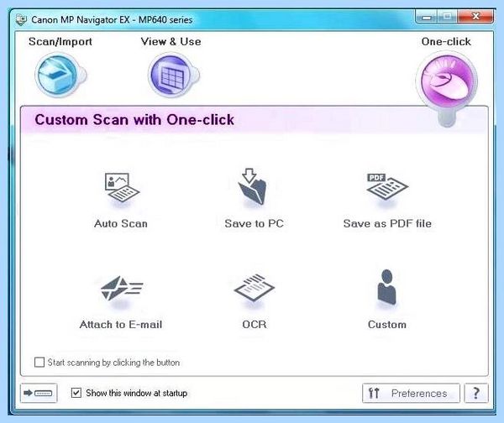Close the MP Navigator EX window
The height and width of the screenshot is (423, 504).
475,17
